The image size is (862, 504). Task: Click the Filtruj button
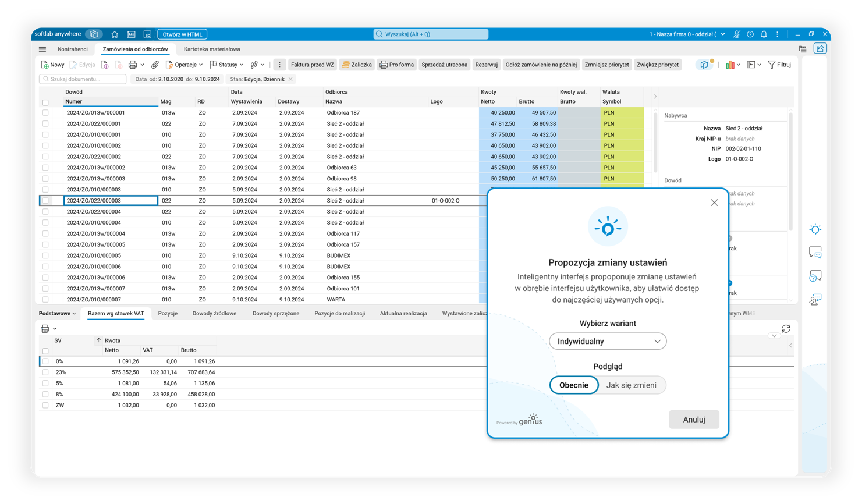pyautogui.click(x=779, y=65)
